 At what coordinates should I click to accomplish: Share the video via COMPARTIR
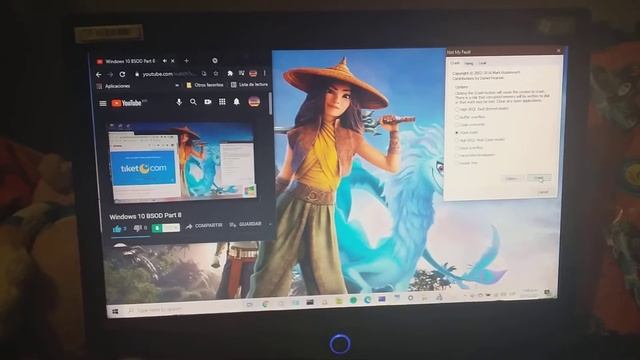(x=204, y=226)
